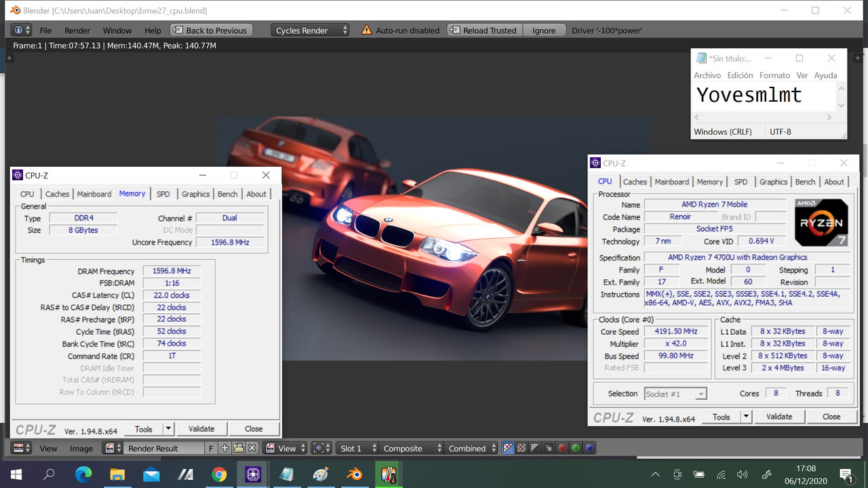Expand Tools dropdown arrow in right CPU-Z window
Viewport: 868px width, 488px height.
747,417
